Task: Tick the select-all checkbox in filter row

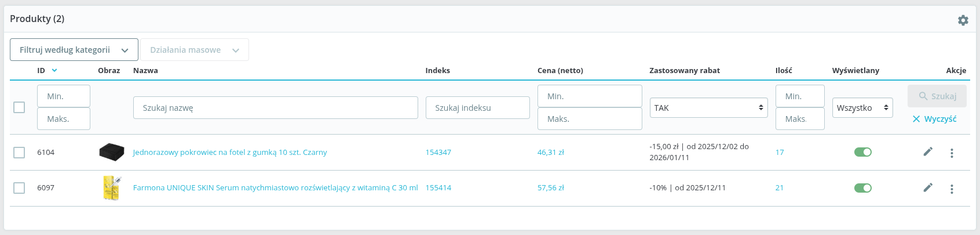Action: (x=19, y=107)
